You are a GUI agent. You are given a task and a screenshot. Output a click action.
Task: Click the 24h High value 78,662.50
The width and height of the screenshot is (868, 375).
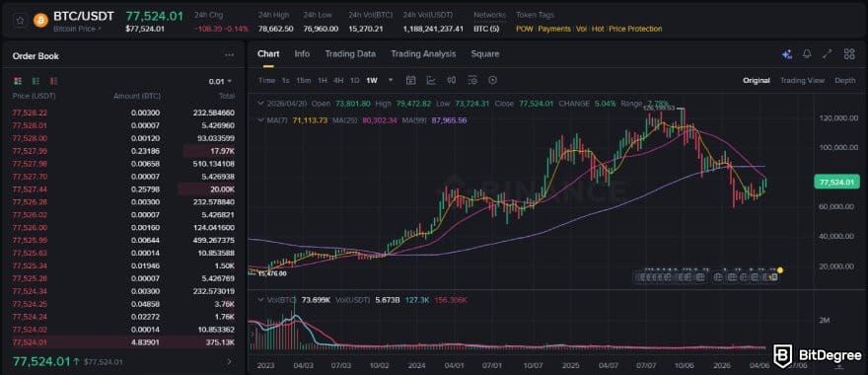275,29
